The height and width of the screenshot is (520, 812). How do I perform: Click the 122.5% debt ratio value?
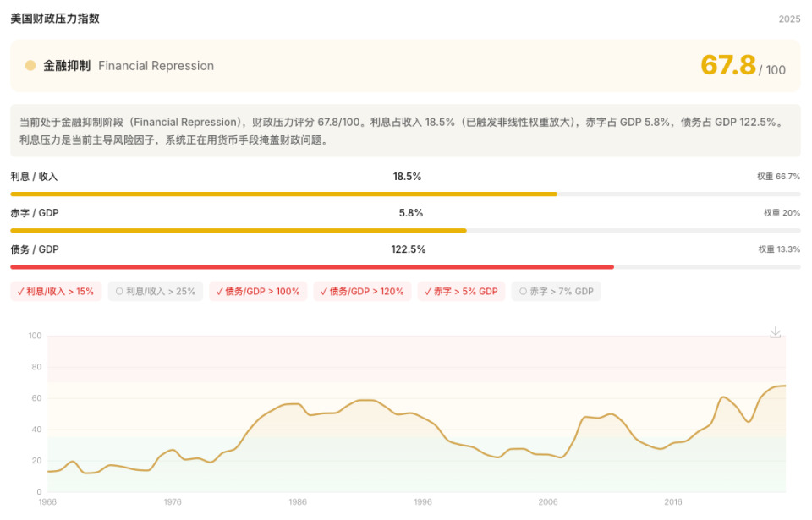(408, 249)
